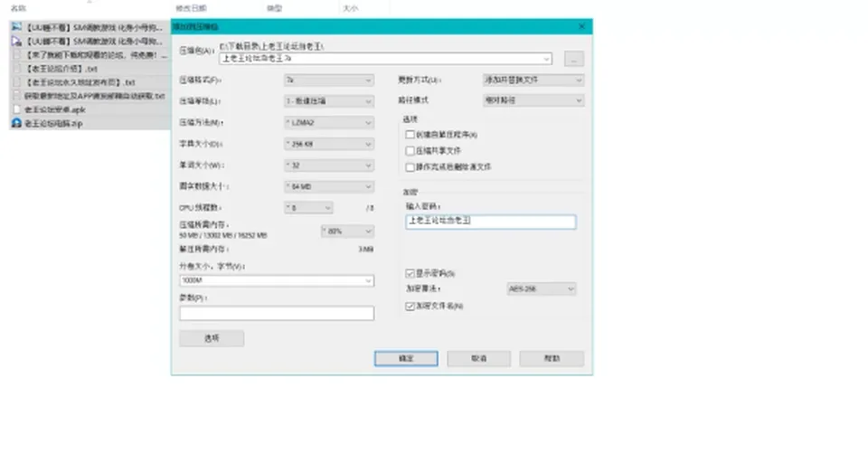Click the 大小 column header
The height and width of the screenshot is (454, 868).
pos(351,8)
